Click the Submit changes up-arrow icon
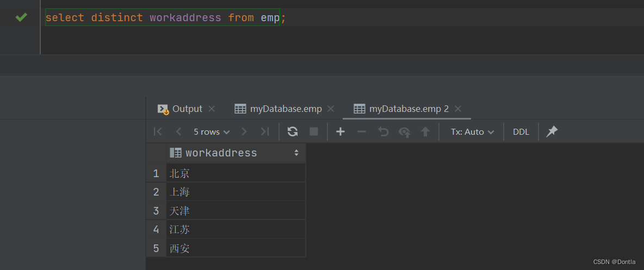 425,131
